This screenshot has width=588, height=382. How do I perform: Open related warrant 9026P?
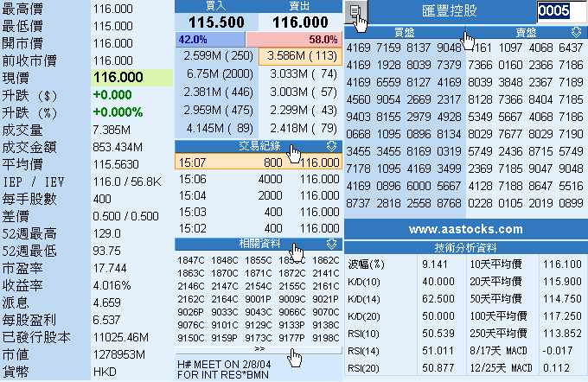pos(191,312)
